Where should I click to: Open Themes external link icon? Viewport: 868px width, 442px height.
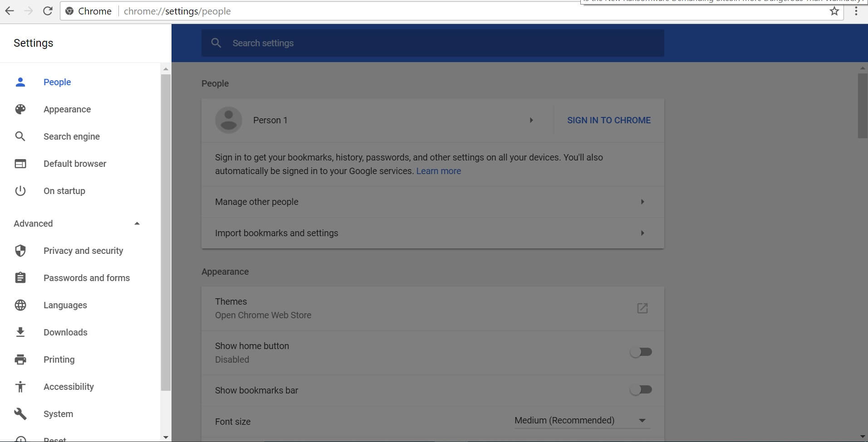click(x=642, y=308)
